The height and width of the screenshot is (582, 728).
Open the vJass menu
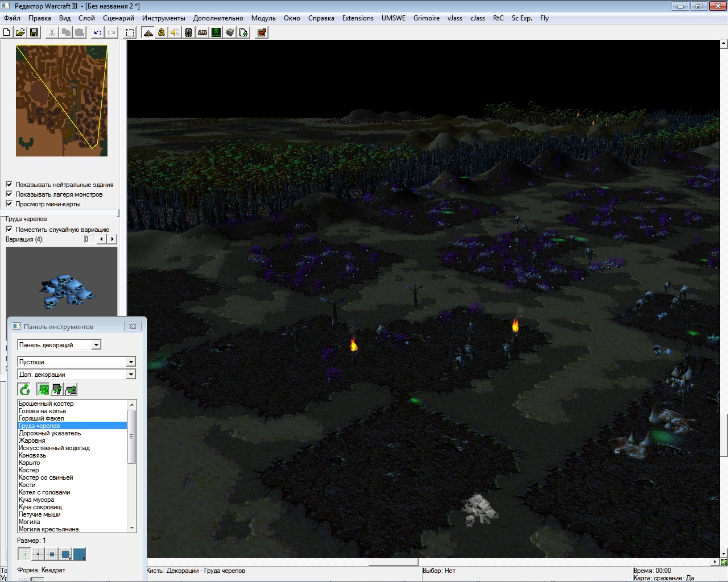point(455,18)
